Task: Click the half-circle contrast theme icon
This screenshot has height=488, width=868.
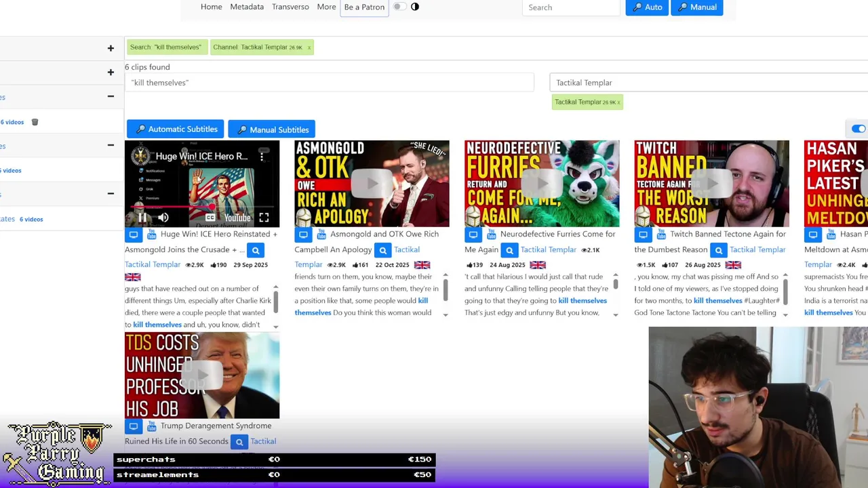Action: coord(415,7)
